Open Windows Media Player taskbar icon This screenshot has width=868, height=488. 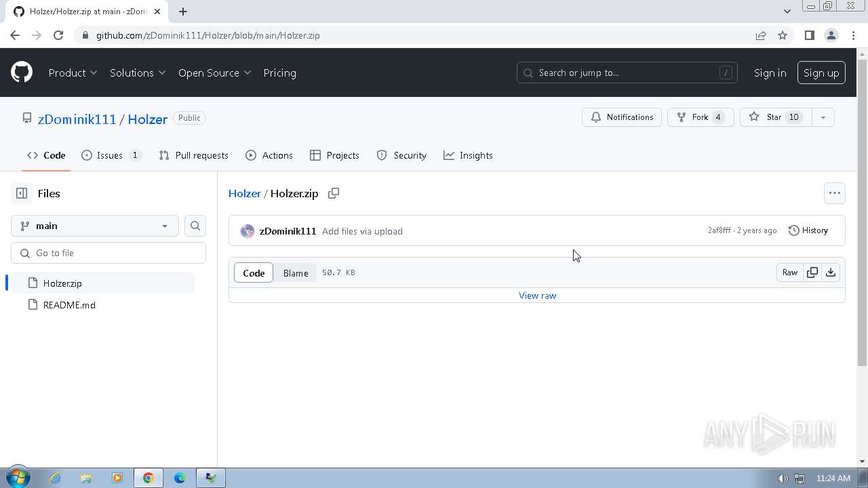click(x=117, y=478)
